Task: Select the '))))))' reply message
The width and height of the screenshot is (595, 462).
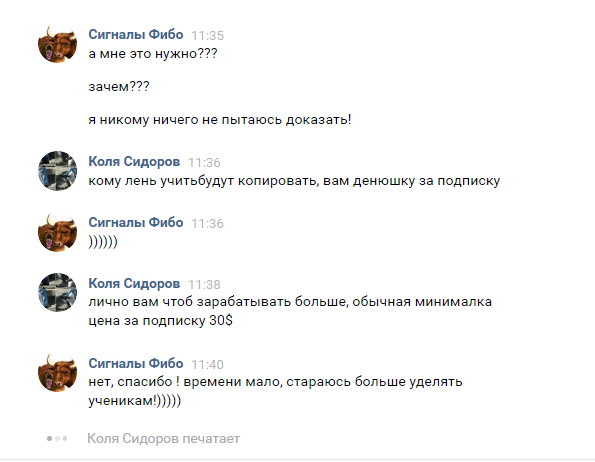Action: pyautogui.click(x=103, y=242)
